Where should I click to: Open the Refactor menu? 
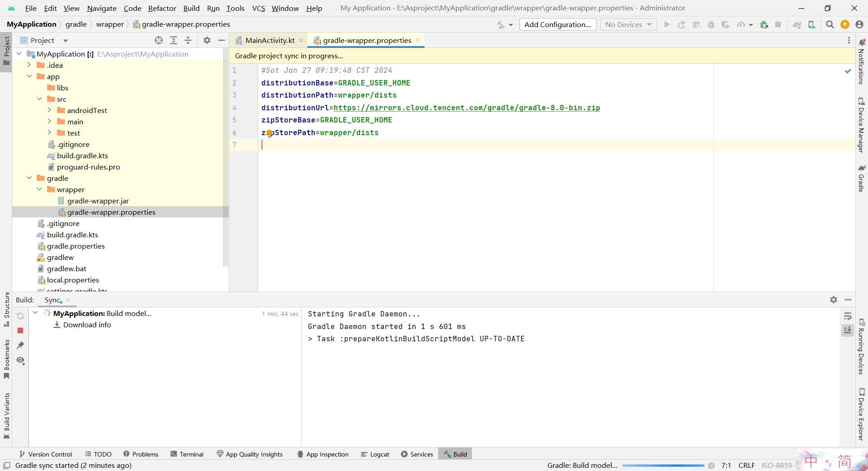[162, 8]
